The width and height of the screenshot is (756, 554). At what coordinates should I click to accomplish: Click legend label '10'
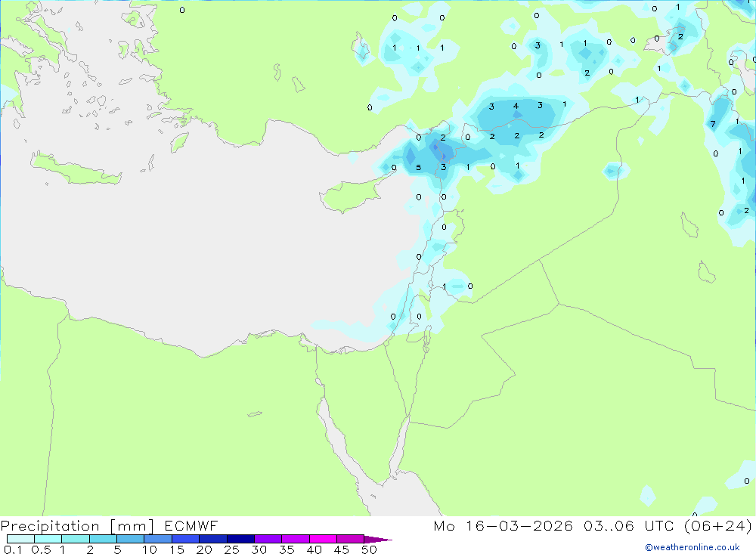point(150,549)
